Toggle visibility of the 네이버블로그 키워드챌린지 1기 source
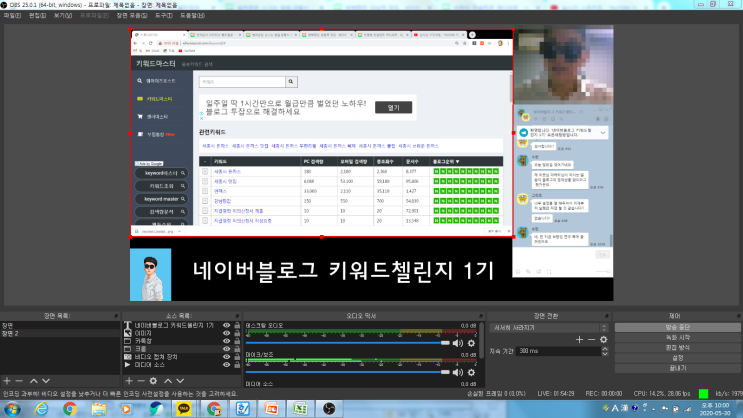 coord(227,325)
